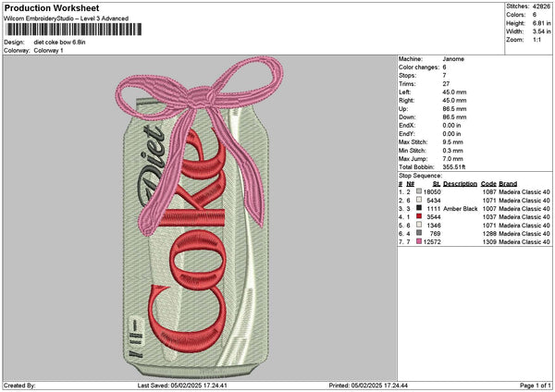Click the thread code '1007'

(489, 209)
